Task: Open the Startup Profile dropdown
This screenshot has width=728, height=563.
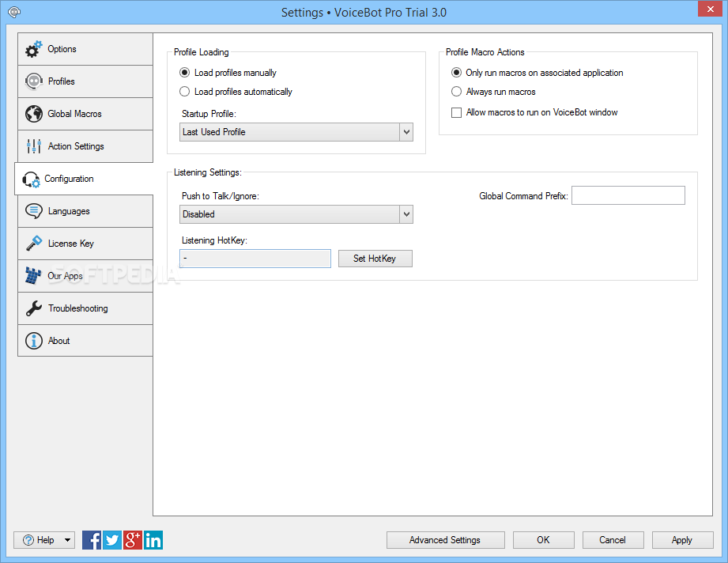Action: pyautogui.click(x=296, y=132)
